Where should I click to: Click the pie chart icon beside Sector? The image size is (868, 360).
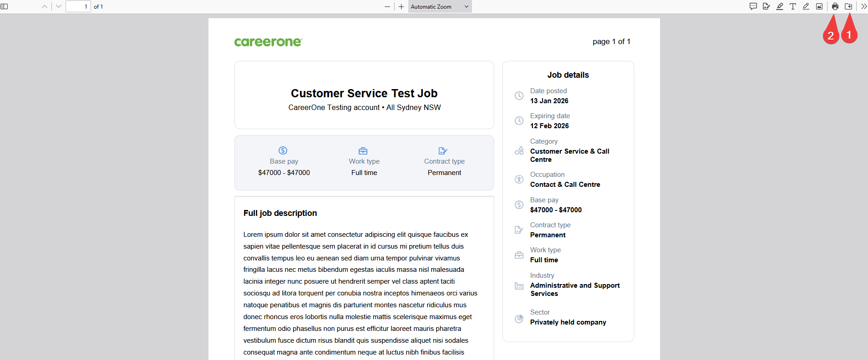pos(519,319)
